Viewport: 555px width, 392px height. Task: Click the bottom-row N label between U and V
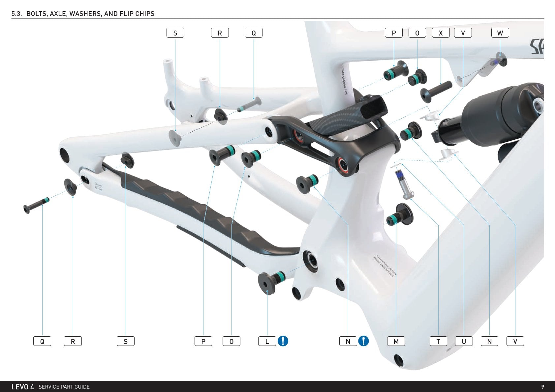point(489,341)
